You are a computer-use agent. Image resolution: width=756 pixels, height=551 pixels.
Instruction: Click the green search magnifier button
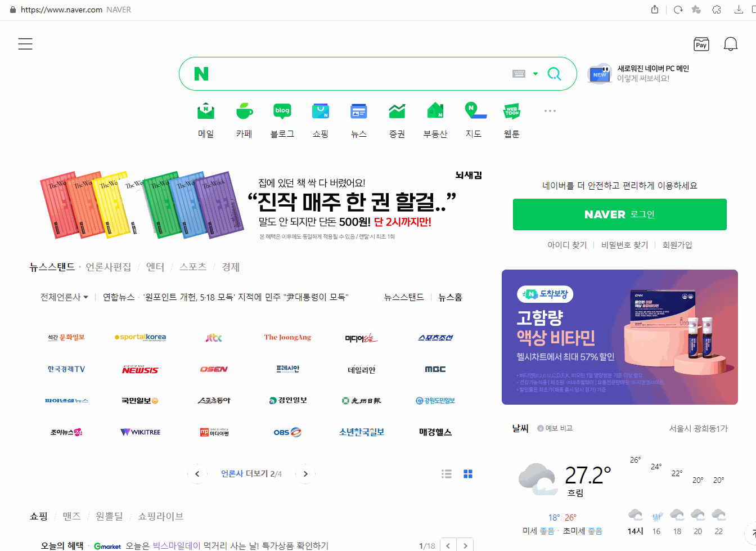(x=555, y=74)
